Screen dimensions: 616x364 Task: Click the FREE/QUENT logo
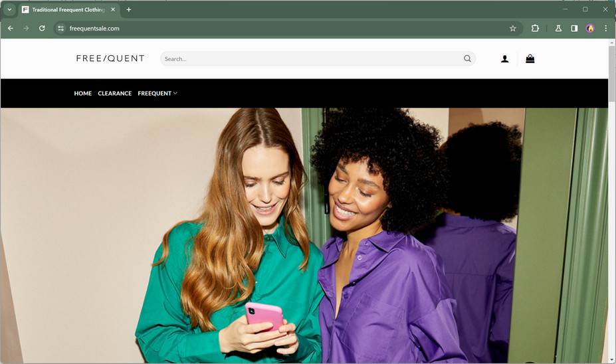tap(110, 58)
